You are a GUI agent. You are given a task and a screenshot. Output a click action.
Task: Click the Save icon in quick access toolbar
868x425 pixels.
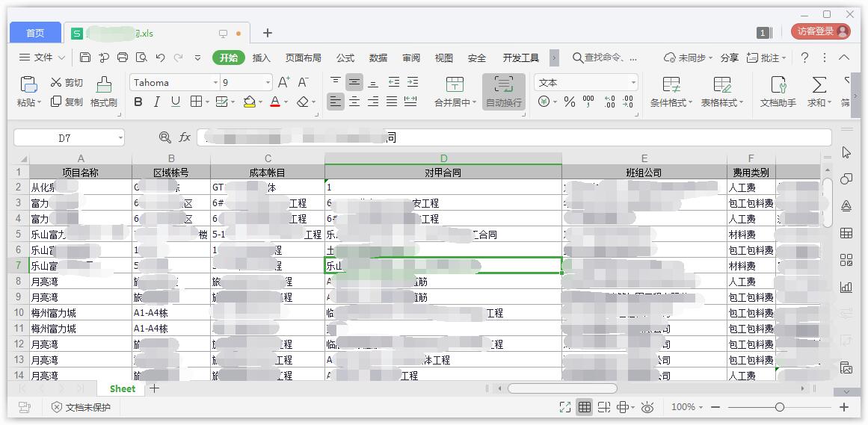coord(85,58)
